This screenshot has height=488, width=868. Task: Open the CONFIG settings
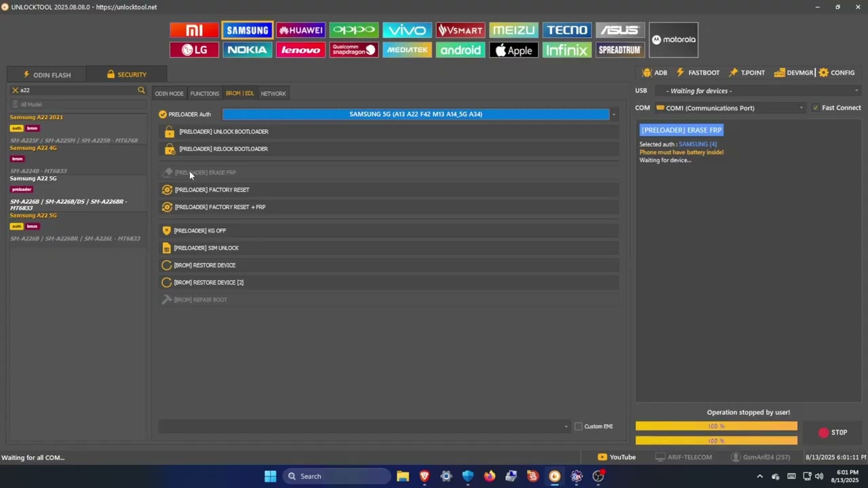click(x=837, y=73)
